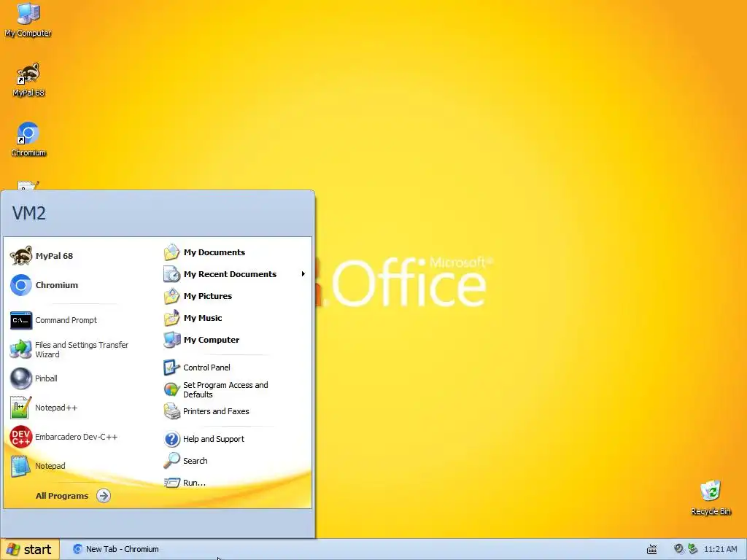Click 'Notepad++' text label
The height and width of the screenshot is (560, 747).
click(x=56, y=408)
